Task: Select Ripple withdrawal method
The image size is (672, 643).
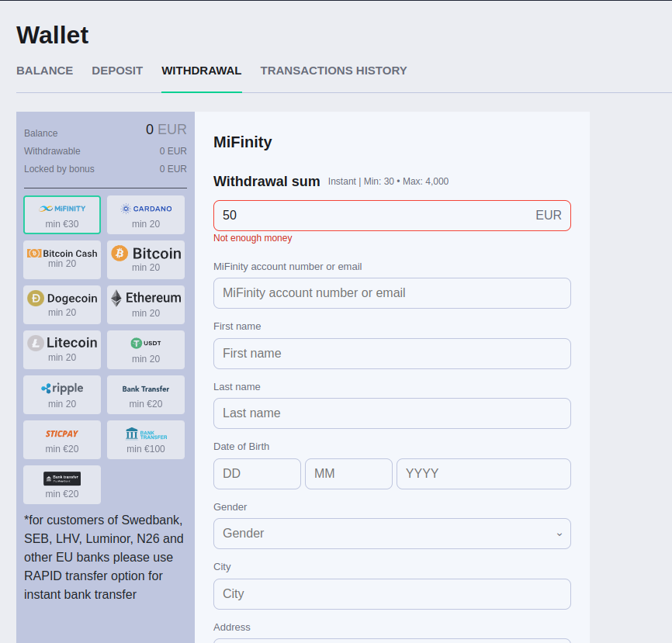Action: [62, 395]
